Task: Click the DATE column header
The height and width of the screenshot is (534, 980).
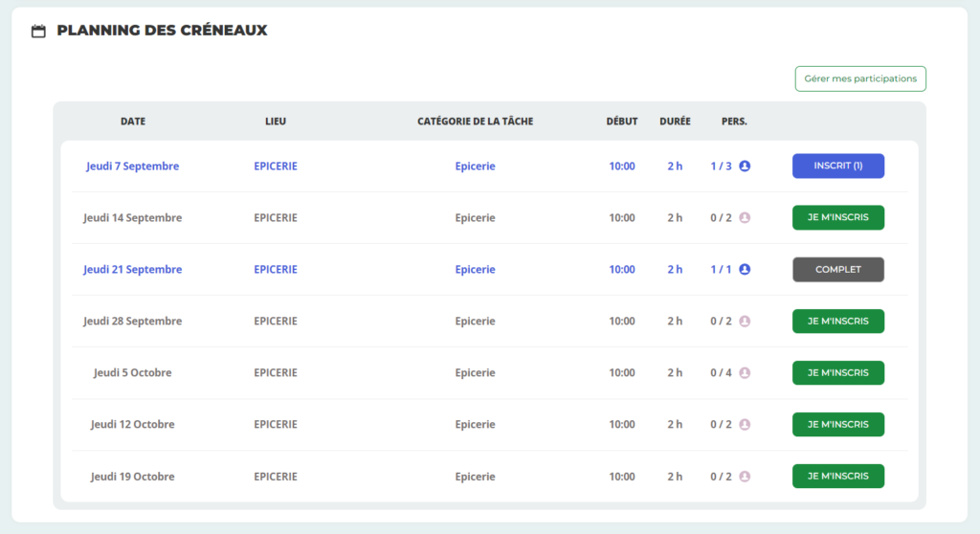Action: [x=133, y=122]
